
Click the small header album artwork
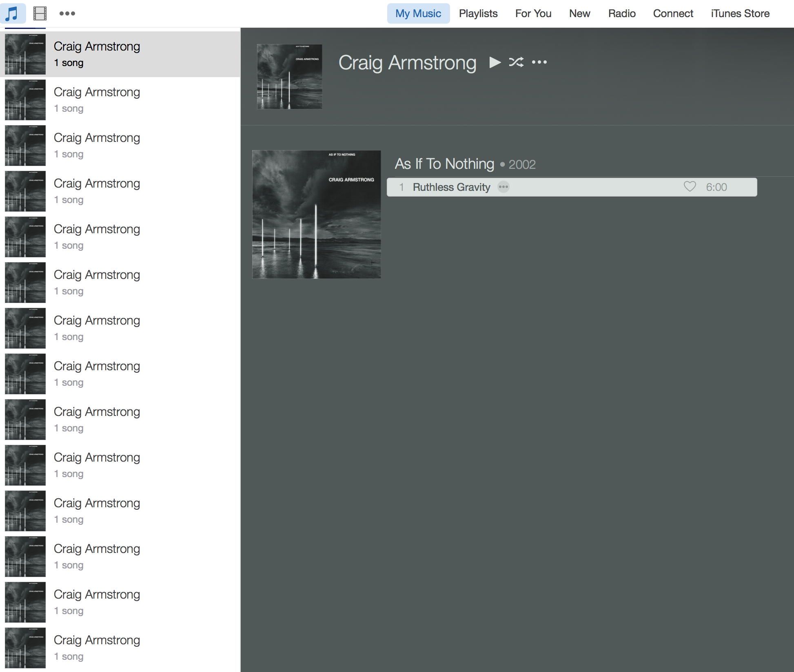(289, 77)
